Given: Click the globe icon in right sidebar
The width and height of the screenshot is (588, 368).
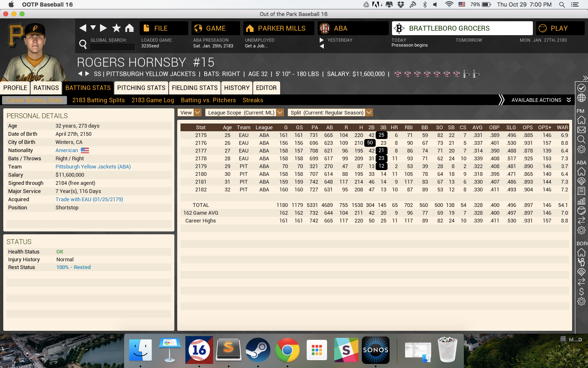Looking at the screenshot, I should click(x=581, y=98).
